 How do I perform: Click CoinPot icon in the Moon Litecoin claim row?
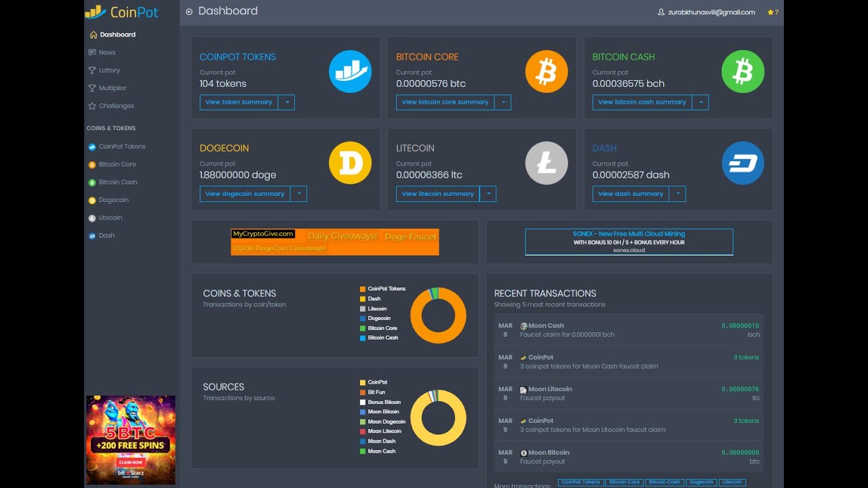[524, 421]
